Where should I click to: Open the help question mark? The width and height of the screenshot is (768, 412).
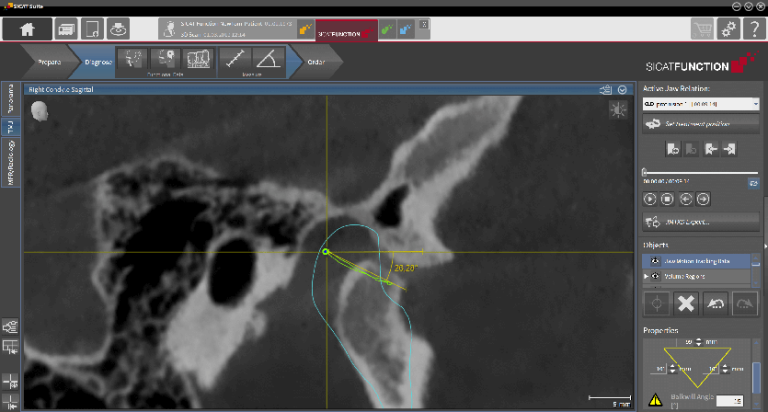tap(753, 29)
